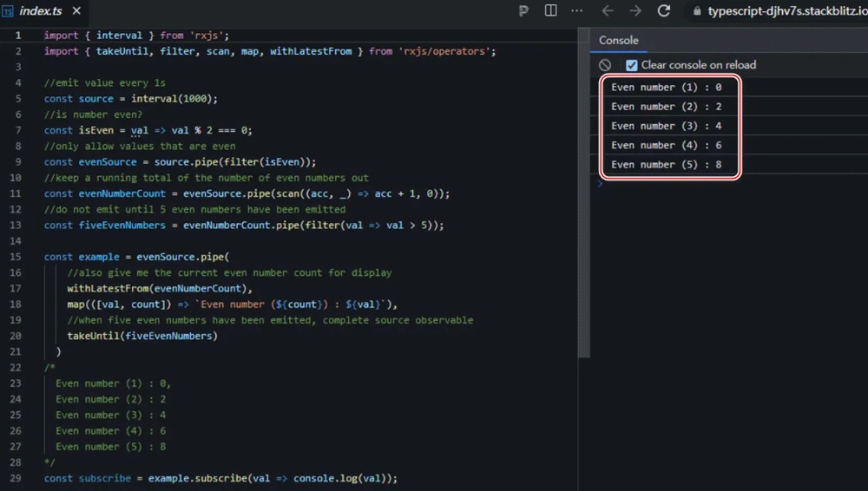Click console output 'Even number (3) : 4'

[666, 126]
